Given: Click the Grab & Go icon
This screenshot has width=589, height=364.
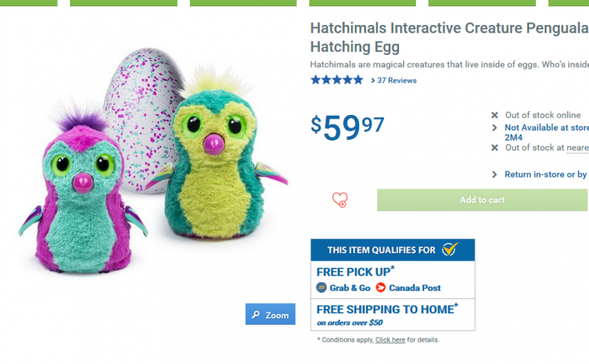Looking at the screenshot, I should coord(321,288).
